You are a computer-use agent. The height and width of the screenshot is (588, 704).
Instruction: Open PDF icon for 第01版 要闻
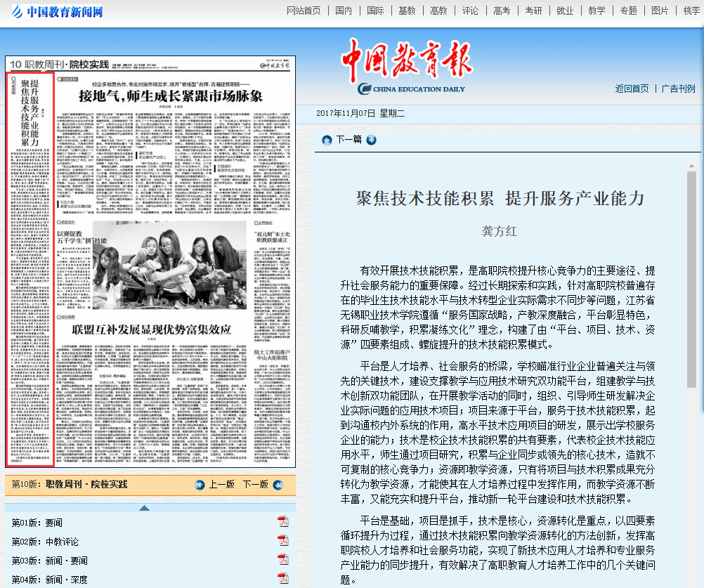click(283, 522)
